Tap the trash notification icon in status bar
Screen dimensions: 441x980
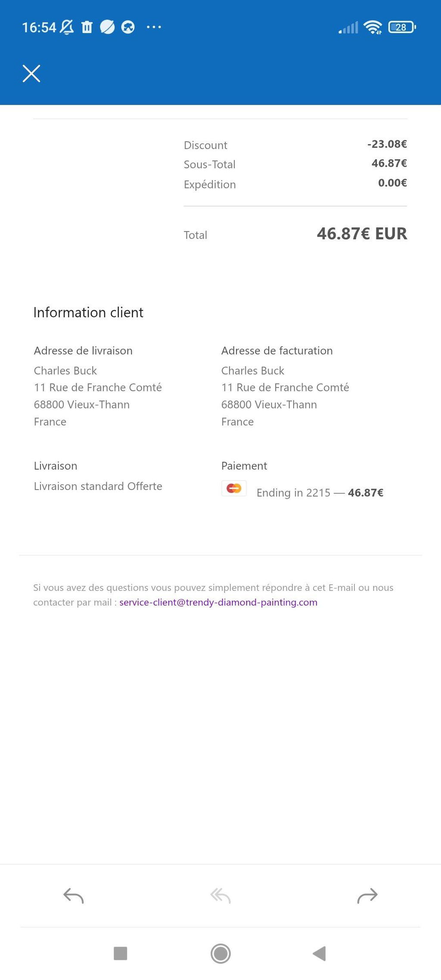tap(87, 27)
